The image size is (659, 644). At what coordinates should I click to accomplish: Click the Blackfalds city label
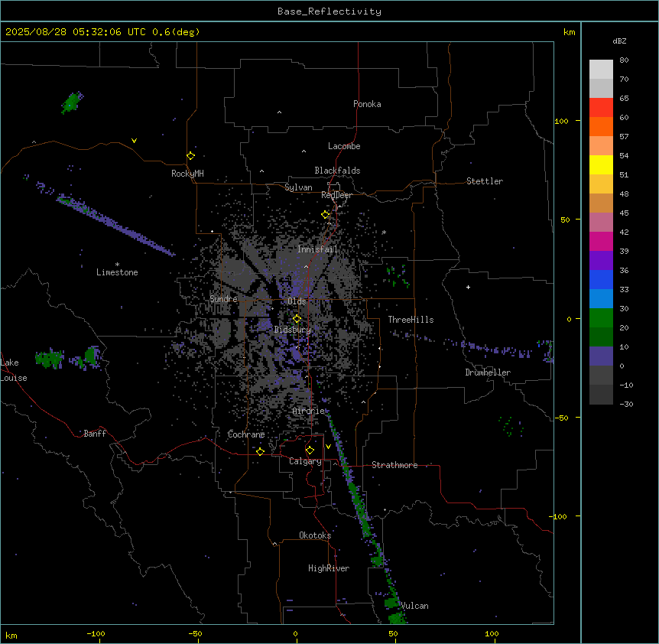tap(337, 171)
